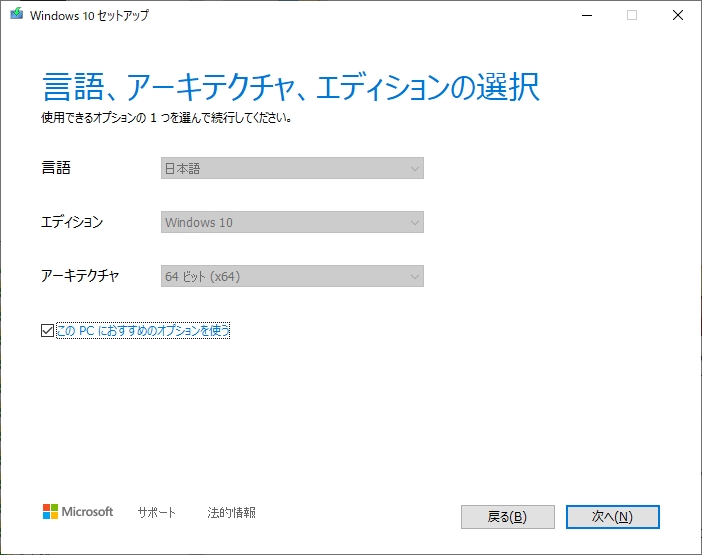
Task: Open the サポート link
Action: click(x=157, y=512)
